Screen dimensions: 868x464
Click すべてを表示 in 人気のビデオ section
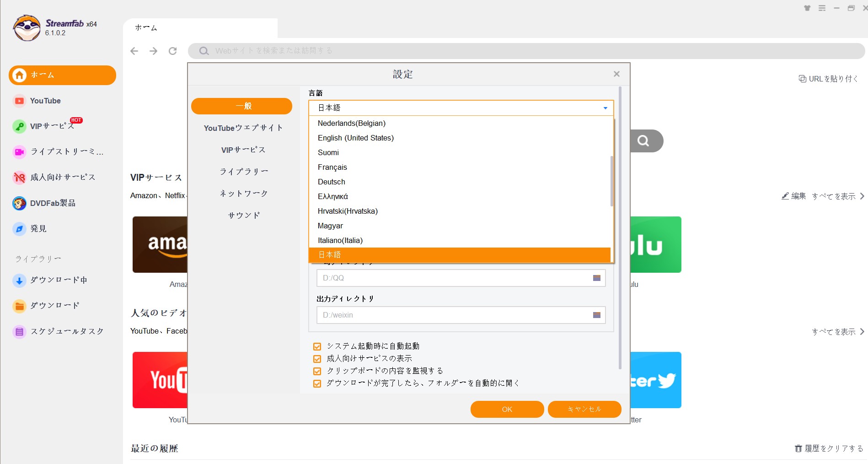838,331
